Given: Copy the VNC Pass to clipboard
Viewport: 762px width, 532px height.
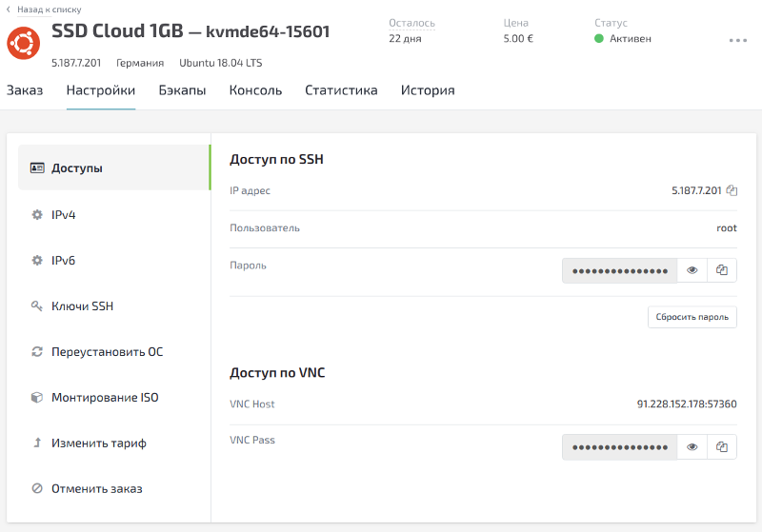Looking at the screenshot, I should click(x=722, y=447).
